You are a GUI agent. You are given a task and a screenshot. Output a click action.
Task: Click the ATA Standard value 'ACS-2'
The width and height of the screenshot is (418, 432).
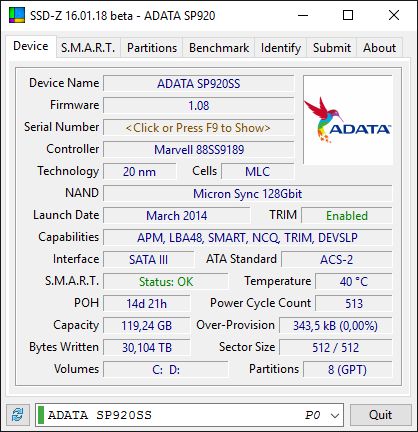[x=337, y=260]
